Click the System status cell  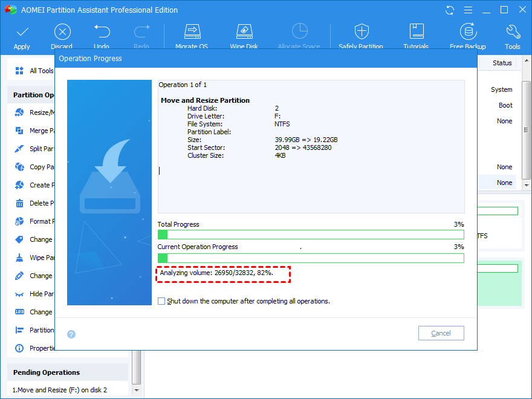pos(501,89)
